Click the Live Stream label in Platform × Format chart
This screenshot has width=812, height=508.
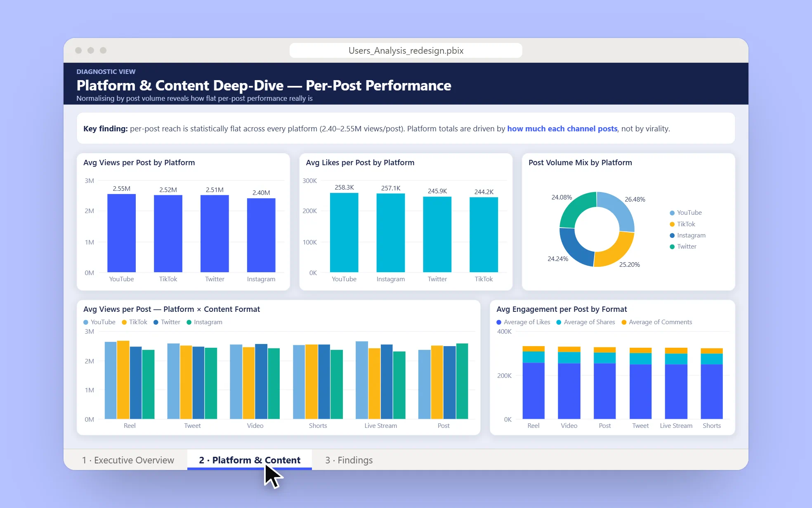(x=380, y=426)
